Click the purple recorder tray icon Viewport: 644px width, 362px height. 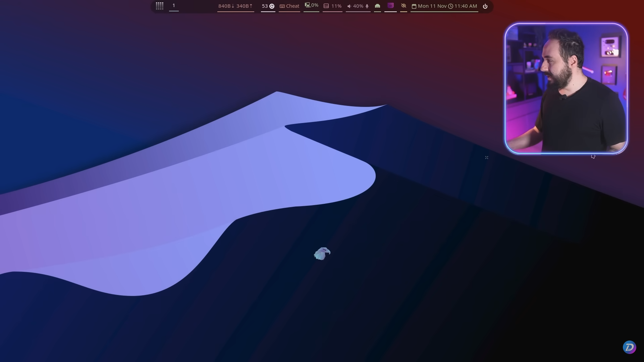click(390, 6)
